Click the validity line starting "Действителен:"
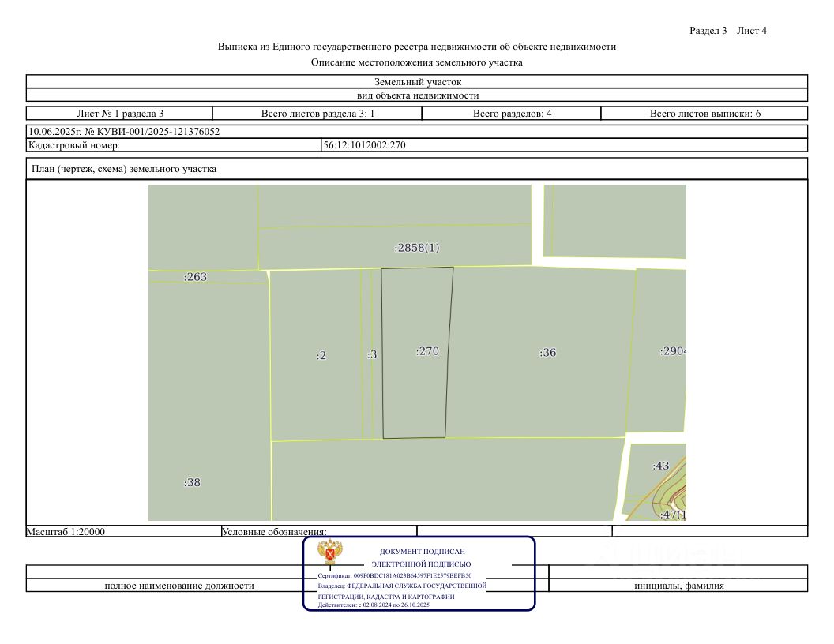The height and width of the screenshot is (644, 834). (374, 605)
